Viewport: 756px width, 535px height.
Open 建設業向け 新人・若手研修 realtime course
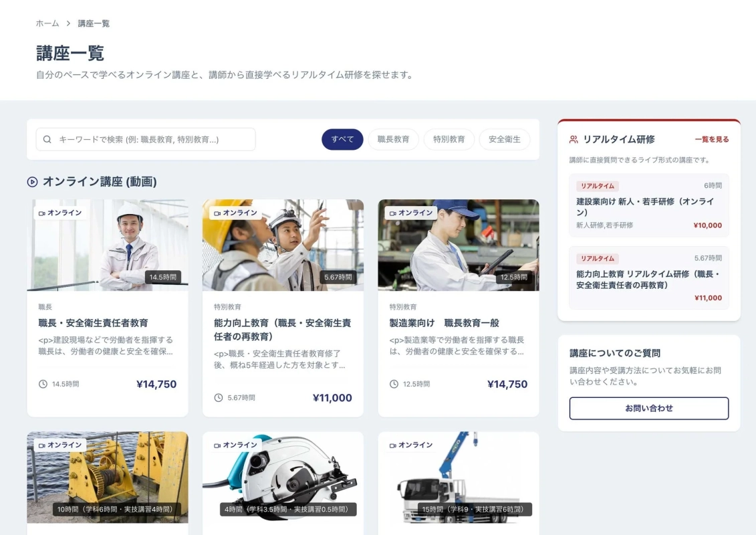pos(648,206)
